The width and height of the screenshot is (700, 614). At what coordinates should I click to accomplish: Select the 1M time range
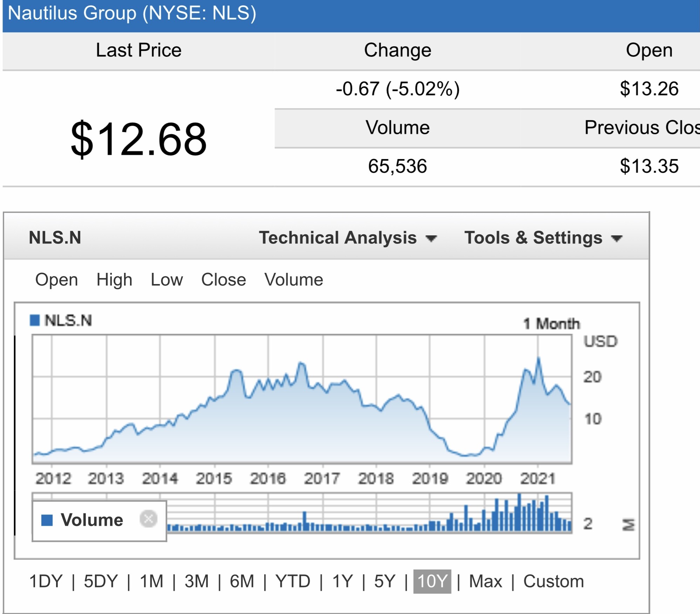click(x=151, y=581)
